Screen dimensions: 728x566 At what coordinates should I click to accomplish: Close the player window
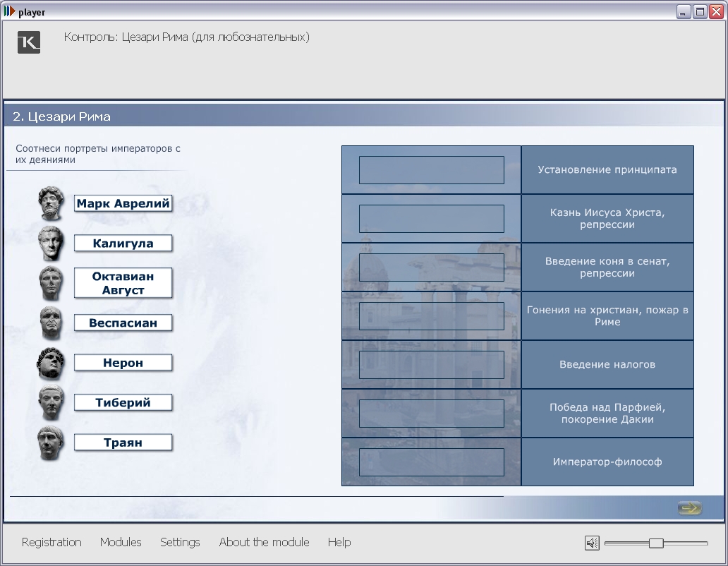tap(717, 11)
